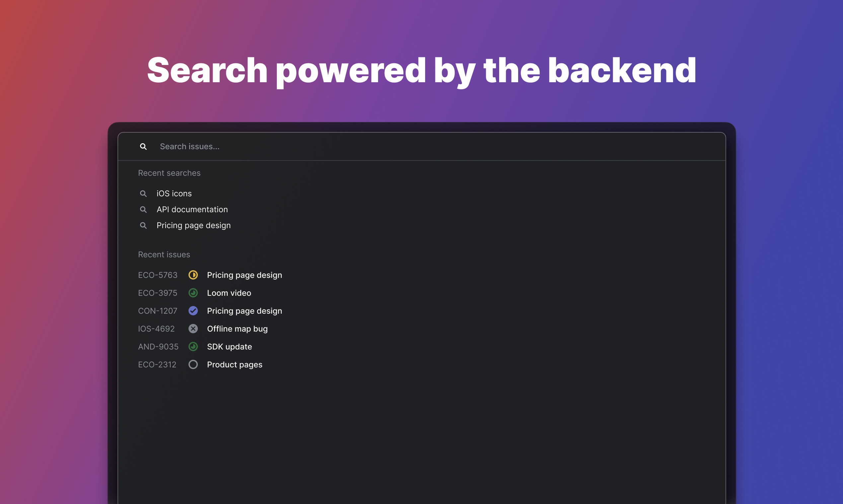Viewport: 843px width, 504px height.
Task: Open the ECO-5763 Pricing page design issue
Action: point(244,275)
